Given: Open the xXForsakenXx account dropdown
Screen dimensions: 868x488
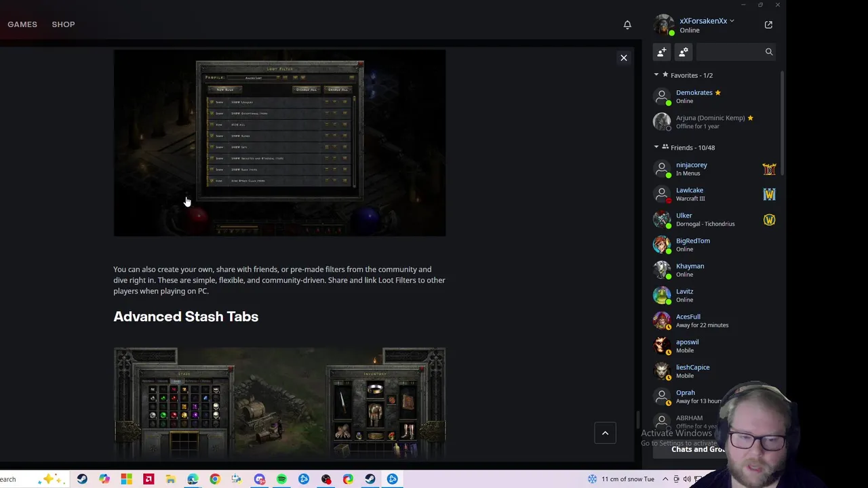Looking at the screenshot, I should [707, 21].
